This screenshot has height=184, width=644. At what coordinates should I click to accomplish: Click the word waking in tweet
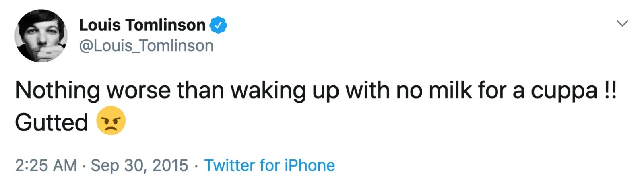(268, 91)
